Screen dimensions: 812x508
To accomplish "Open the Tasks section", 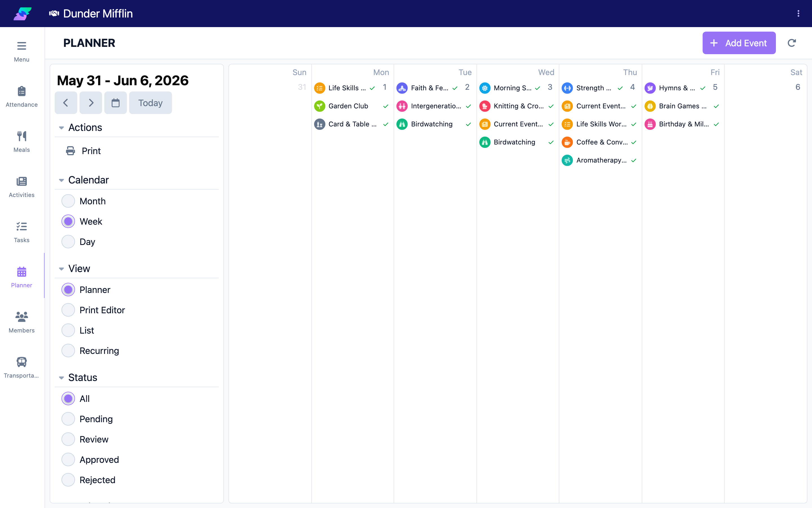I will 21,232.
